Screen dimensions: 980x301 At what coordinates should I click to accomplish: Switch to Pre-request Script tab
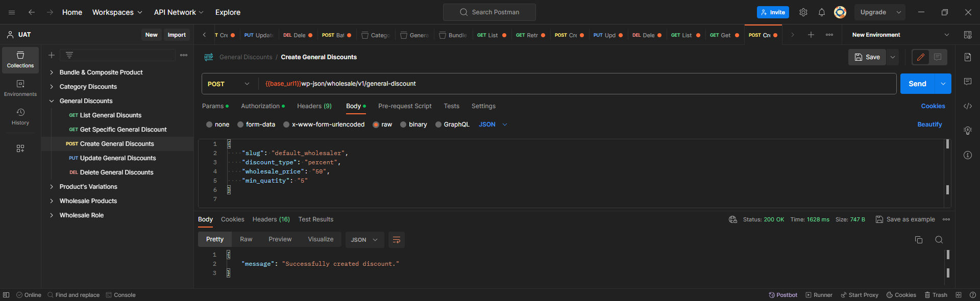click(x=405, y=106)
